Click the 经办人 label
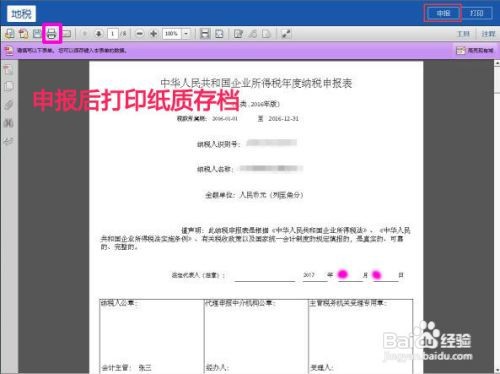 click(216, 368)
